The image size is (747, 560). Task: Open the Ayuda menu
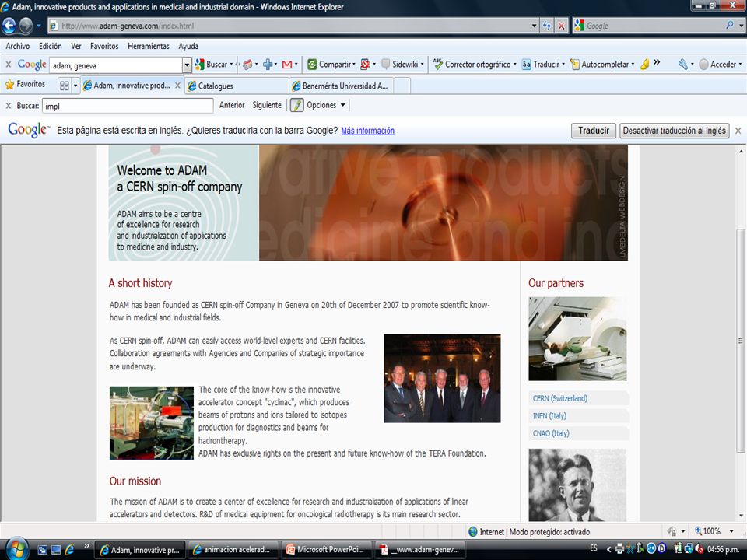(x=188, y=46)
